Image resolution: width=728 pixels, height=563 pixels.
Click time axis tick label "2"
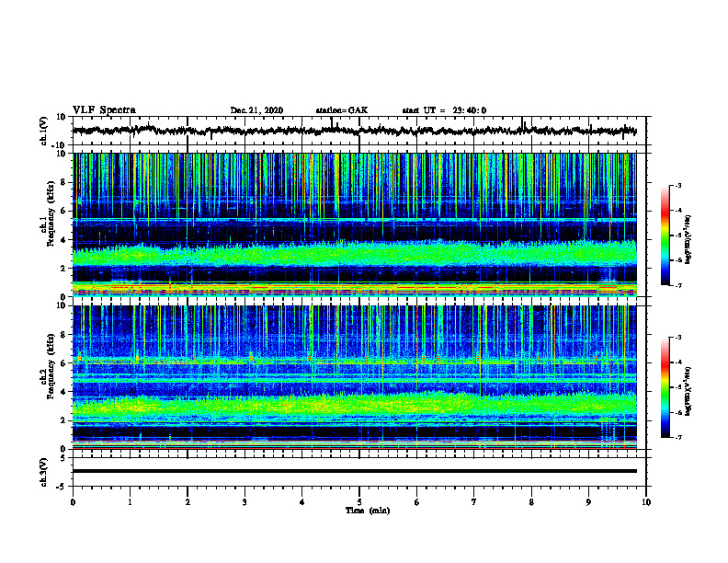coord(188,502)
